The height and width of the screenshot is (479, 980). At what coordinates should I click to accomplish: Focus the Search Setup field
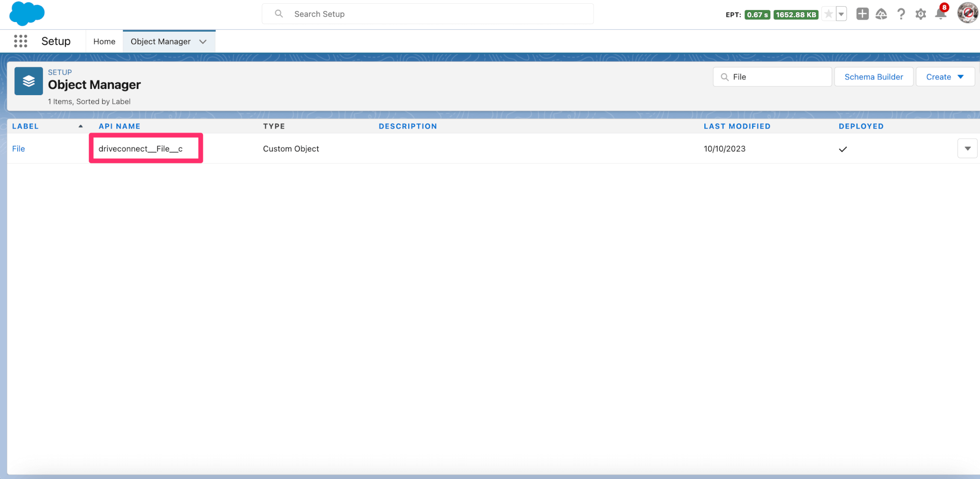pos(428,14)
